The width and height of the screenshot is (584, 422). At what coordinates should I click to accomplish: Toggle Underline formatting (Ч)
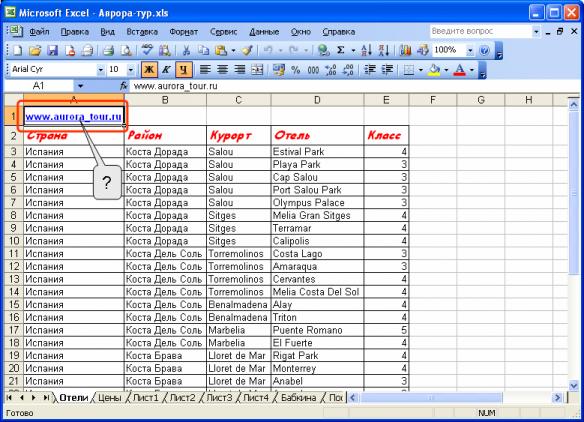click(183, 70)
